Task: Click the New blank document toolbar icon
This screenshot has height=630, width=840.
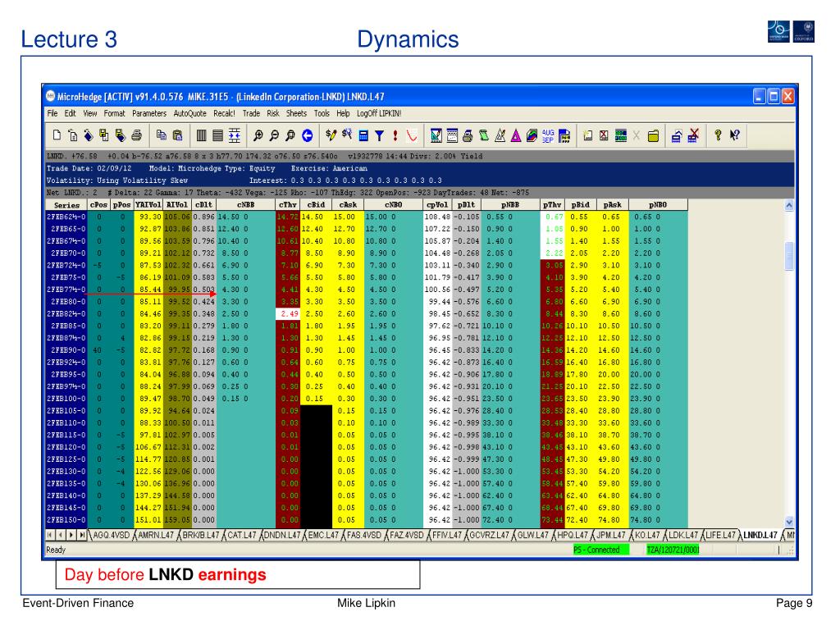Action: (57, 135)
